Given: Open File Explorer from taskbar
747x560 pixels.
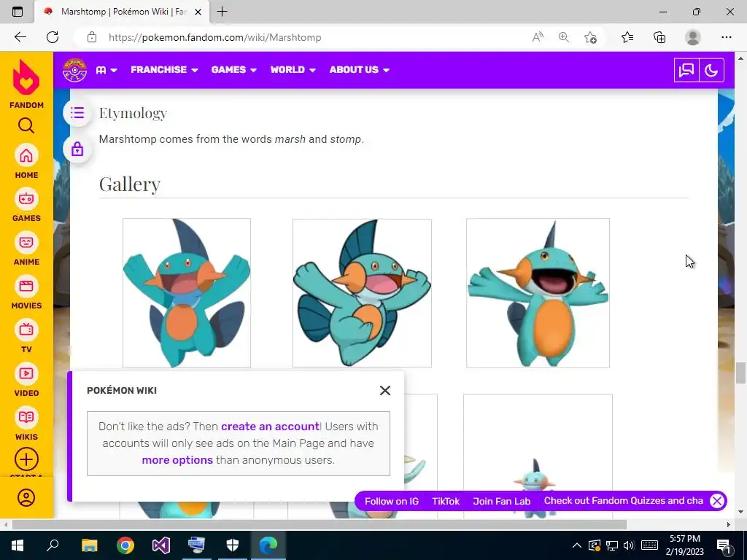Looking at the screenshot, I should tap(89, 545).
